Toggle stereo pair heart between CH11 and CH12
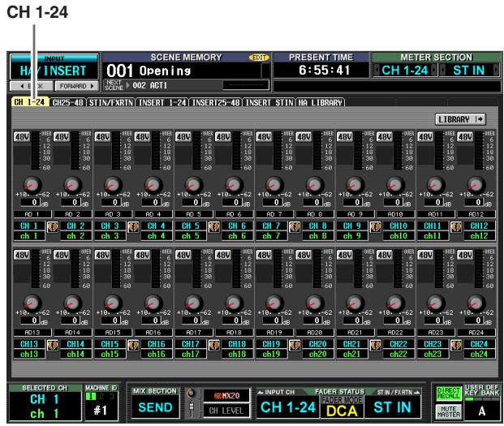504x426 pixels. [x=456, y=227]
